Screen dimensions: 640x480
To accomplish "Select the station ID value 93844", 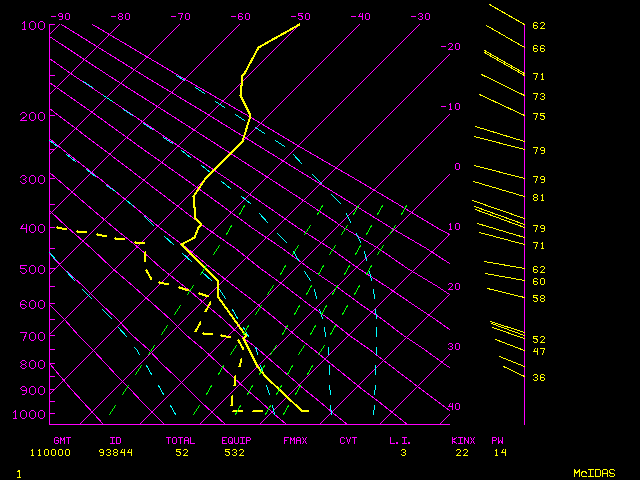I will coord(115,452).
